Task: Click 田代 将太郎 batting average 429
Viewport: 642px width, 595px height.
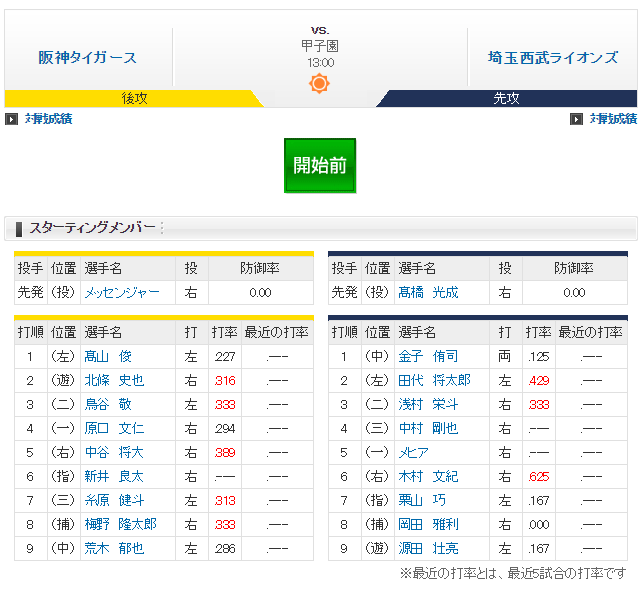Action: coord(539,381)
